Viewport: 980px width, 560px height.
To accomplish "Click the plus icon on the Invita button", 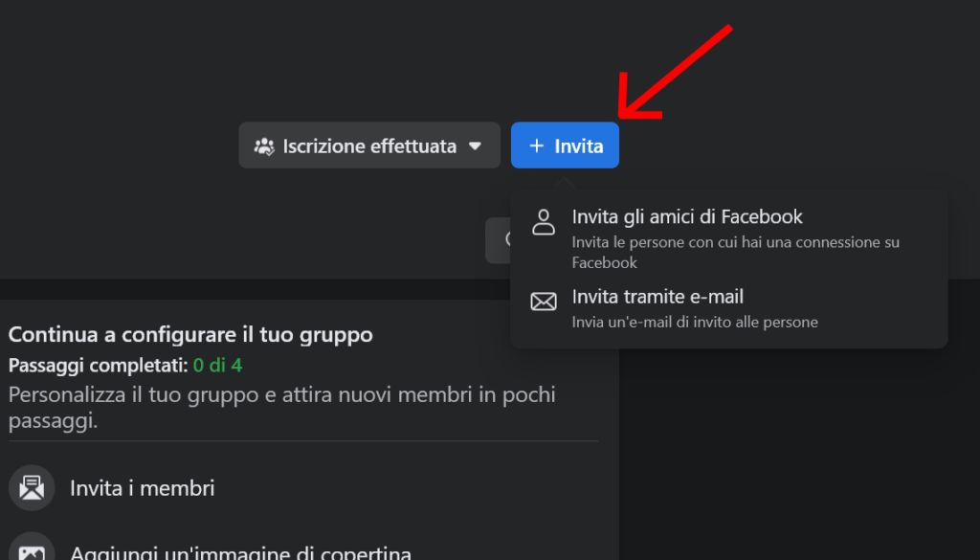I will pyautogui.click(x=536, y=146).
